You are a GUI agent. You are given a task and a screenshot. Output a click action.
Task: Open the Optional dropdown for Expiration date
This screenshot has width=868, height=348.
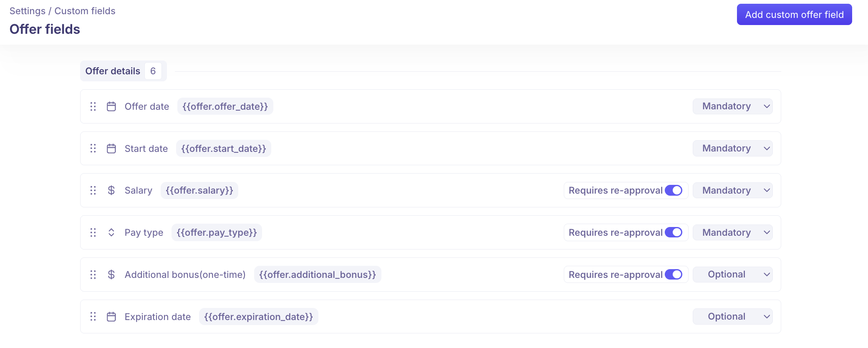[x=733, y=317]
